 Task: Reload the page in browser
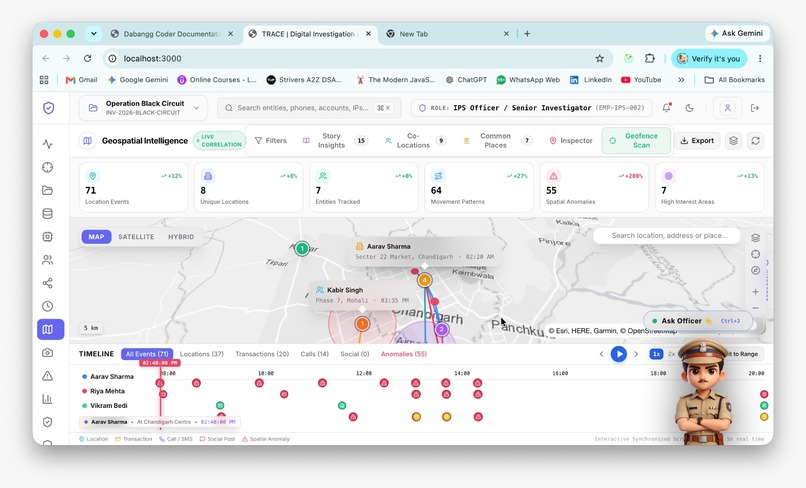[87, 59]
